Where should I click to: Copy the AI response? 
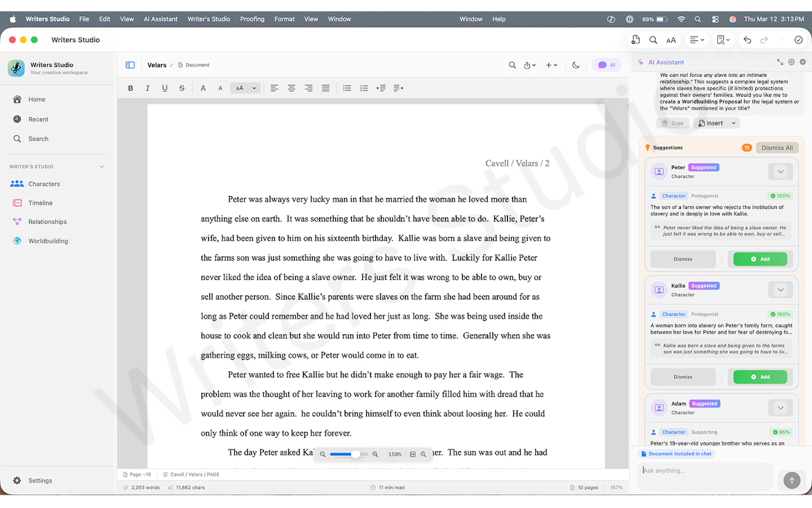(x=673, y=123)
